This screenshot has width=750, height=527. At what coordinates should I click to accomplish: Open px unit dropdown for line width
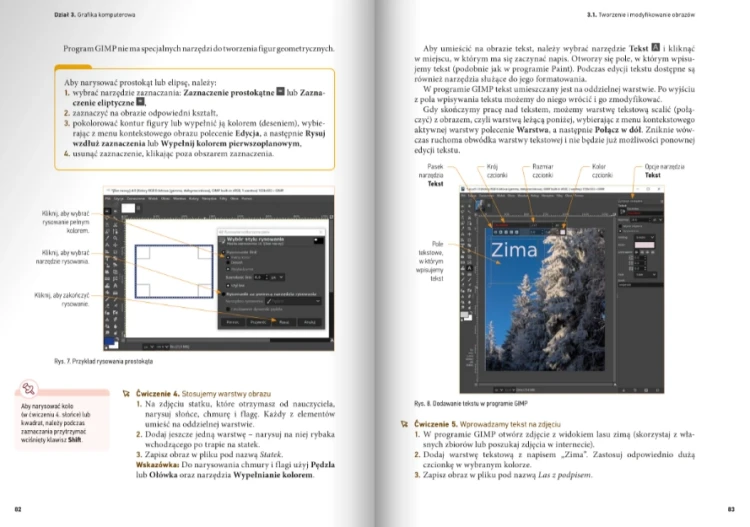(x=277, y=277)
